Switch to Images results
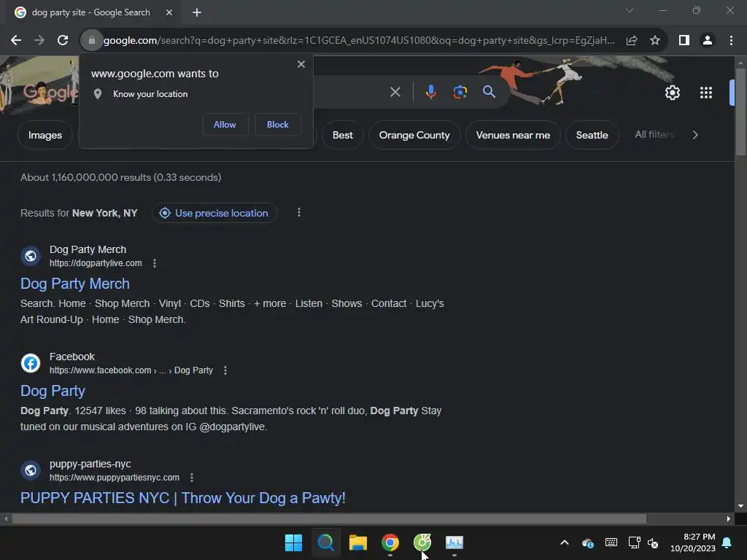Image resolution: width=747 pixels, height=560 pixels. point(44,135)
